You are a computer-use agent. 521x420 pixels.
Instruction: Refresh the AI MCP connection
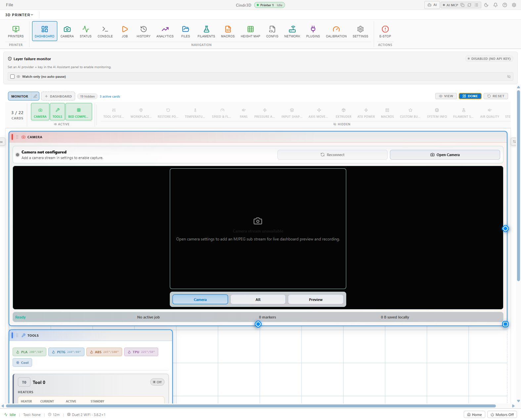pyautogui.click(x=469, y=5)
